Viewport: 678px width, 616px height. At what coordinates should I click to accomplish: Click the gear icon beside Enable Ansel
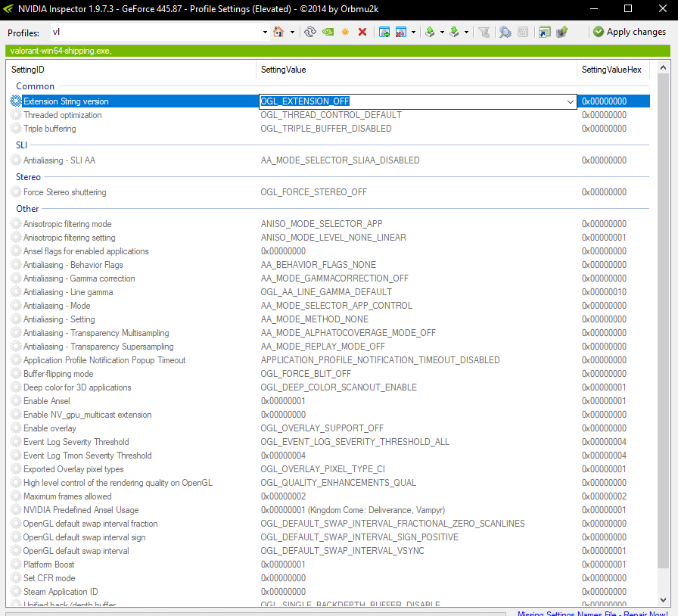[16, 401]
